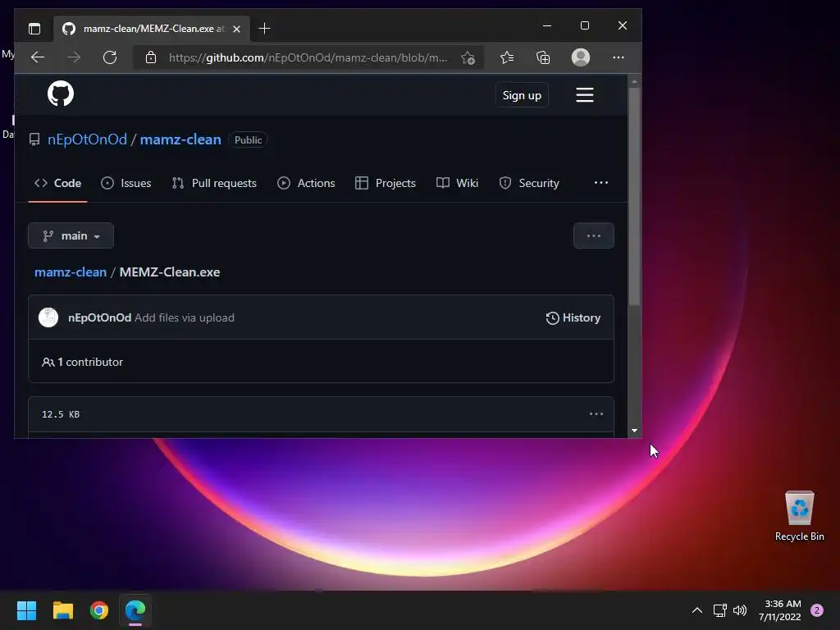Viewport: 840px width, 630px height.
Task: Click the Microsoft Edge taskbar icon
Action: [135, 610]
